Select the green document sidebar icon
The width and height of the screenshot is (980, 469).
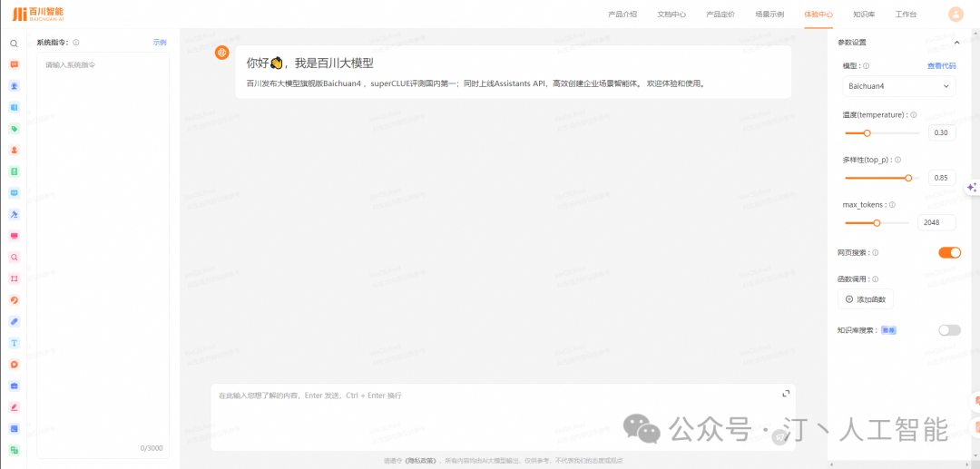pos(14,171)
